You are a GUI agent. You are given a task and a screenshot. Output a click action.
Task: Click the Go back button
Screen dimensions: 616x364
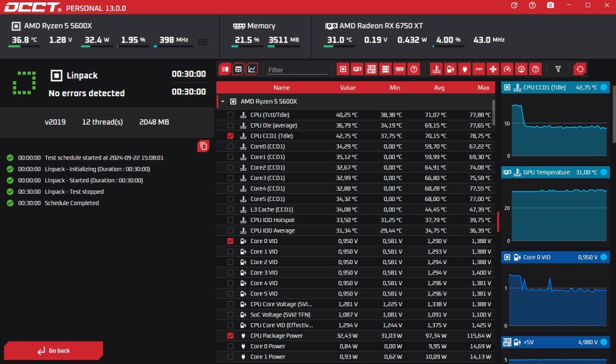(54, 351)
